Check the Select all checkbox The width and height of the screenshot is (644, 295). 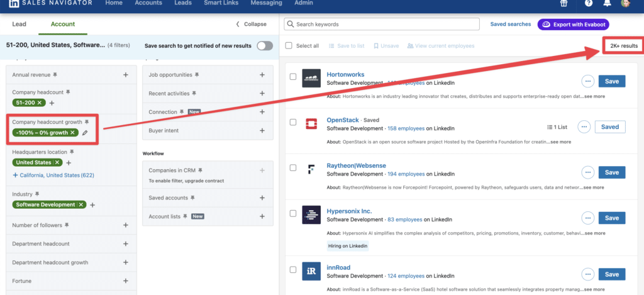coord(289,46)
